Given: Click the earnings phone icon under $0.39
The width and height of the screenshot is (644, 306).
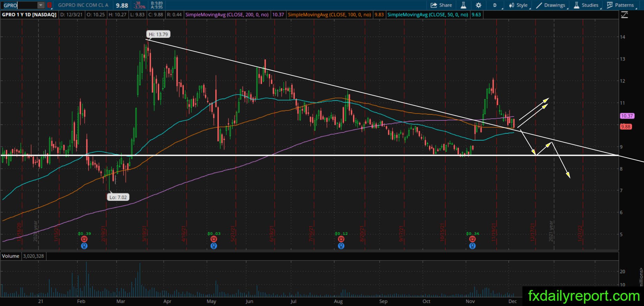Looking at the screenshot, I should pyautogui.click(x=84, y=239).
